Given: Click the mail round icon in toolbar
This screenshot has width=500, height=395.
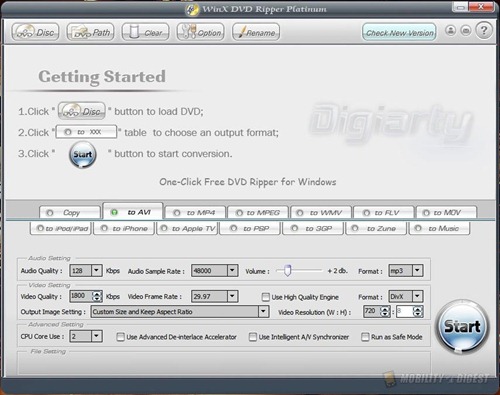Looking at the screenshot, I should coord(466,31).
